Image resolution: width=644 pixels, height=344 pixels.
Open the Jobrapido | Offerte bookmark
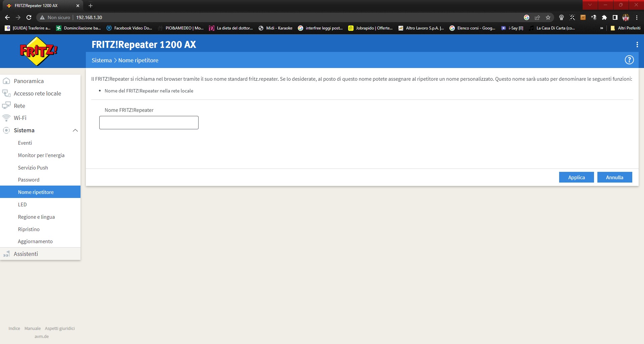coord(370,28)
